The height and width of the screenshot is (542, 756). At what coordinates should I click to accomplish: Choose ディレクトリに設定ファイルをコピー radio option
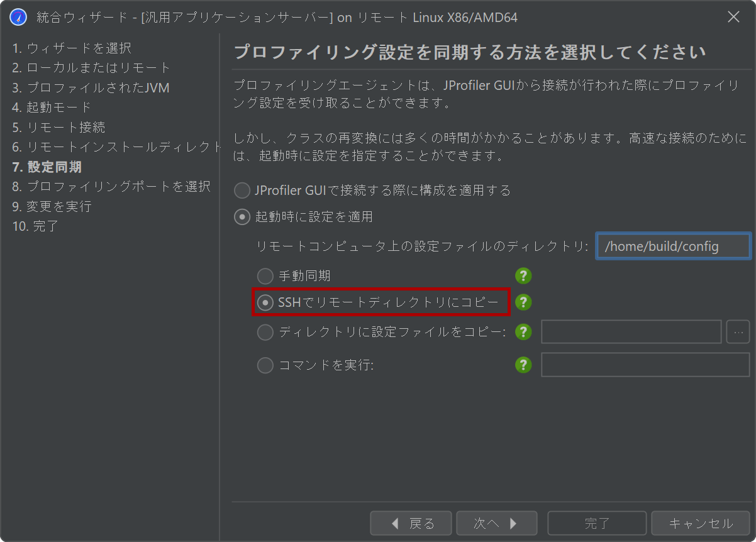coord(265,332)
